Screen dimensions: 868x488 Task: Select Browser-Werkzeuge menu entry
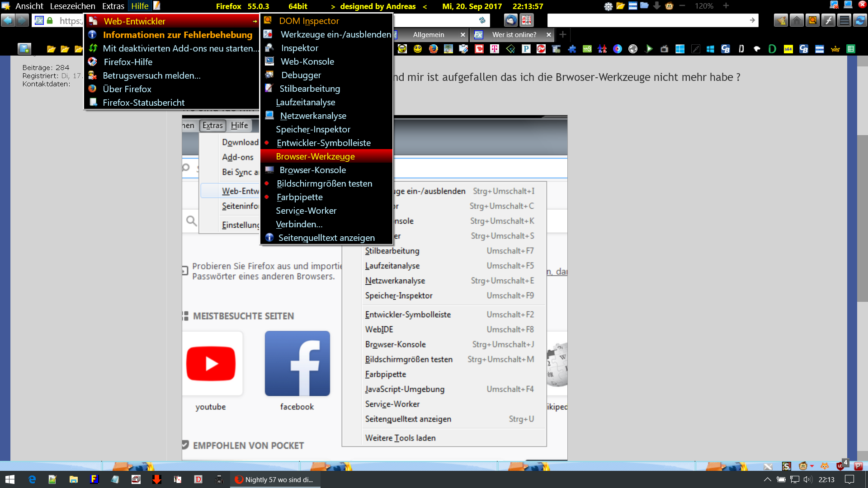pos(315,156)
